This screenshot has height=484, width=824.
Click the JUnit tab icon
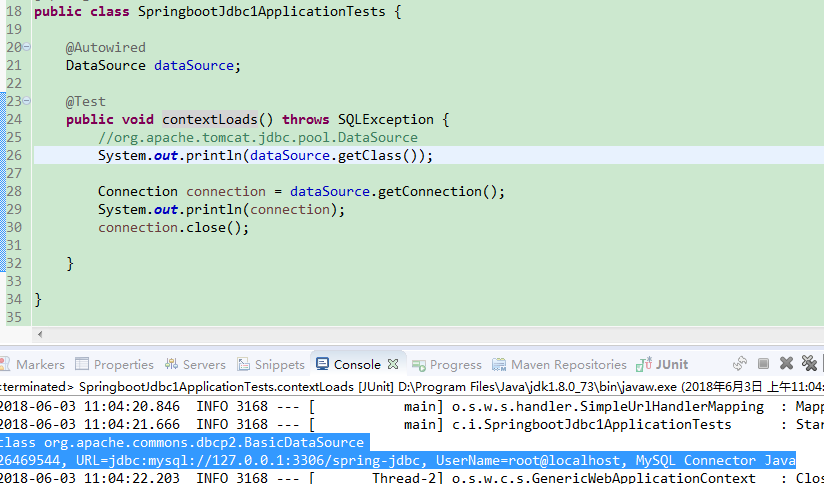pyautogui.click(x=644, y=364)
